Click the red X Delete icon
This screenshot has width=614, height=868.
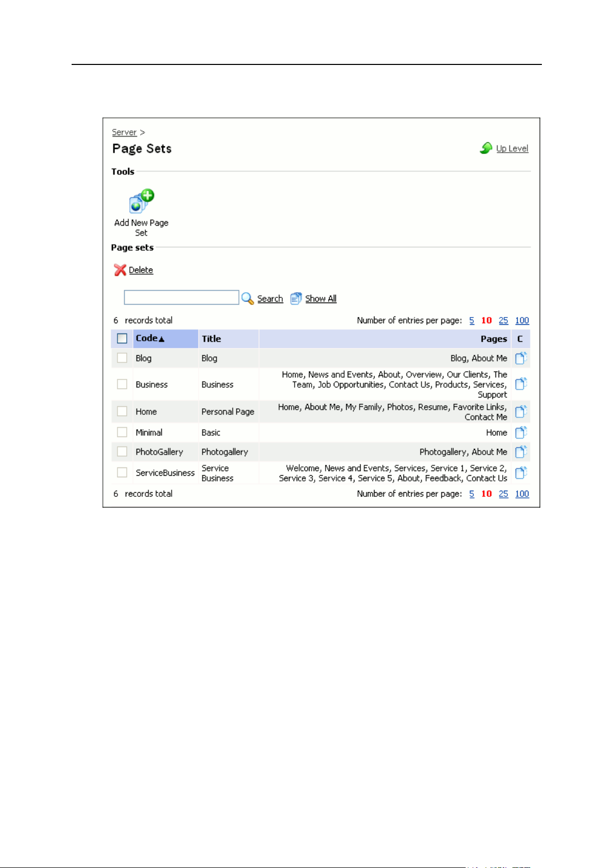point(120,270)
